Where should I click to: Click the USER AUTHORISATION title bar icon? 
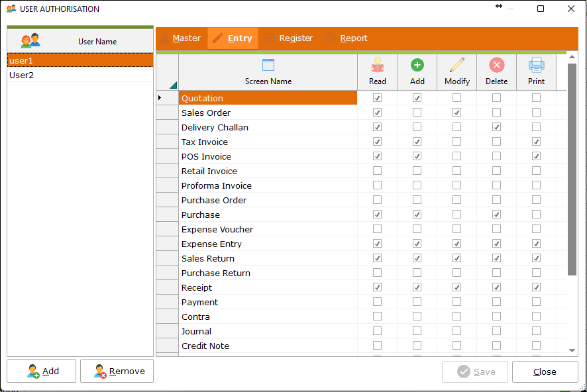coord(11,9)
